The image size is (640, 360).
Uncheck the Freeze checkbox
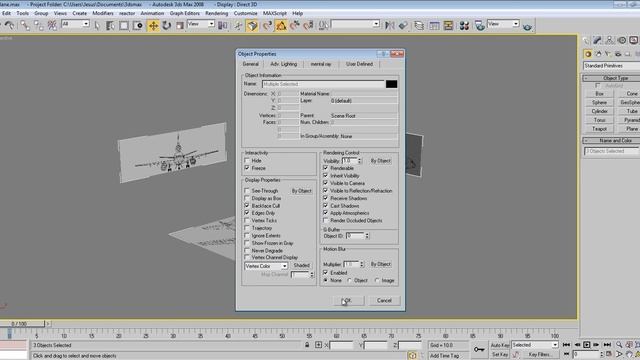click(247, 168)
